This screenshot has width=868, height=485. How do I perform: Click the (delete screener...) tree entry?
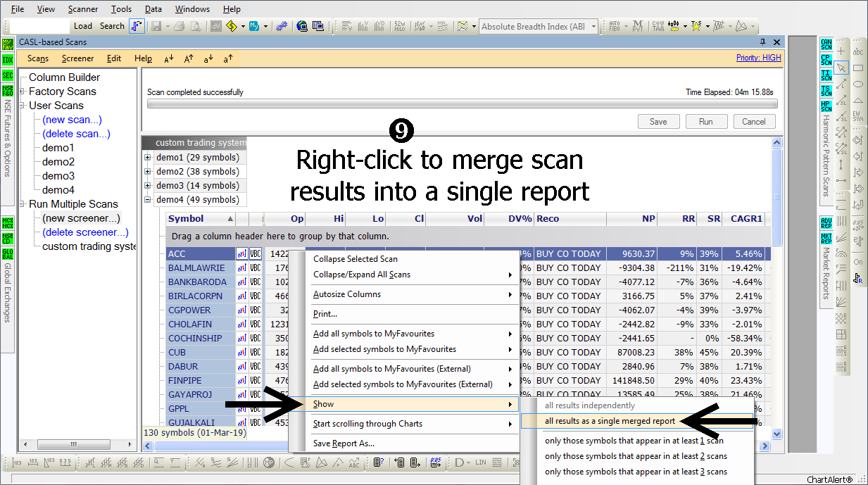(x=85, y=232)
